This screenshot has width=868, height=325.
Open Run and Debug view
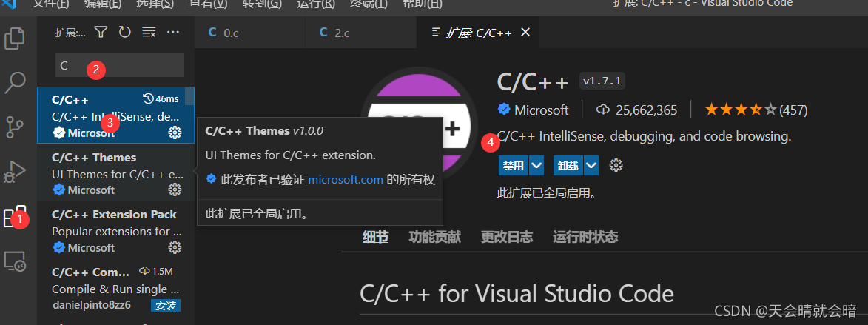(x=15, y=171)
